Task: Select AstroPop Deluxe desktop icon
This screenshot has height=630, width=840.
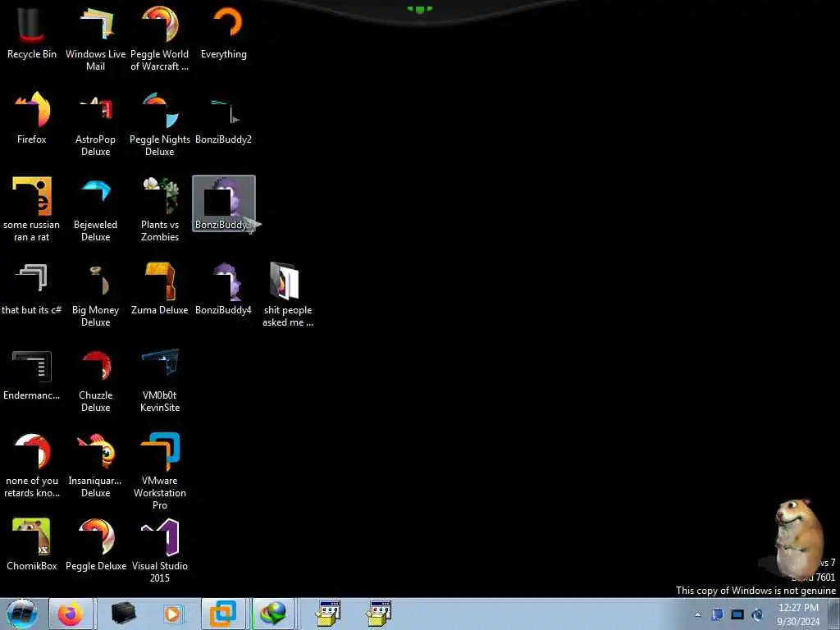Action: click(95, 125)
